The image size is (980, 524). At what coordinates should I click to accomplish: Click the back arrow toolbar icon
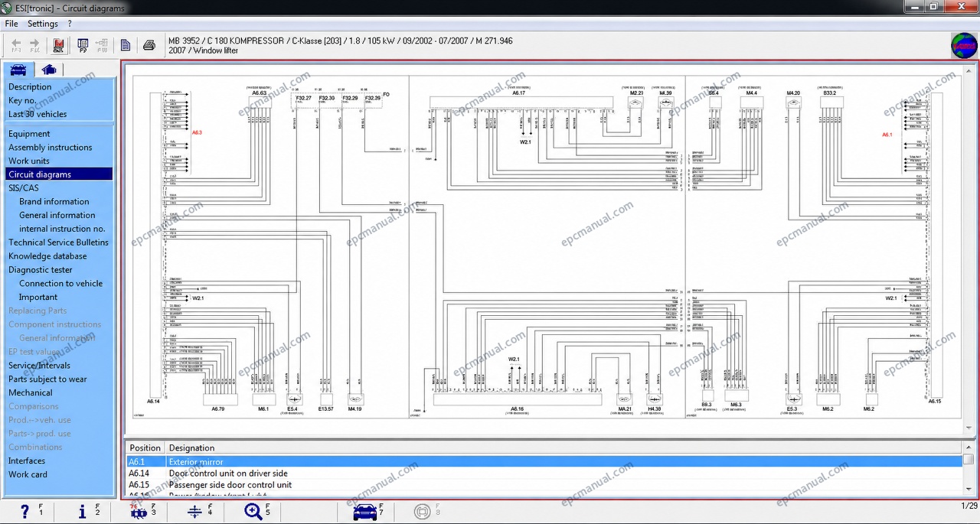(x=16, y=45)
